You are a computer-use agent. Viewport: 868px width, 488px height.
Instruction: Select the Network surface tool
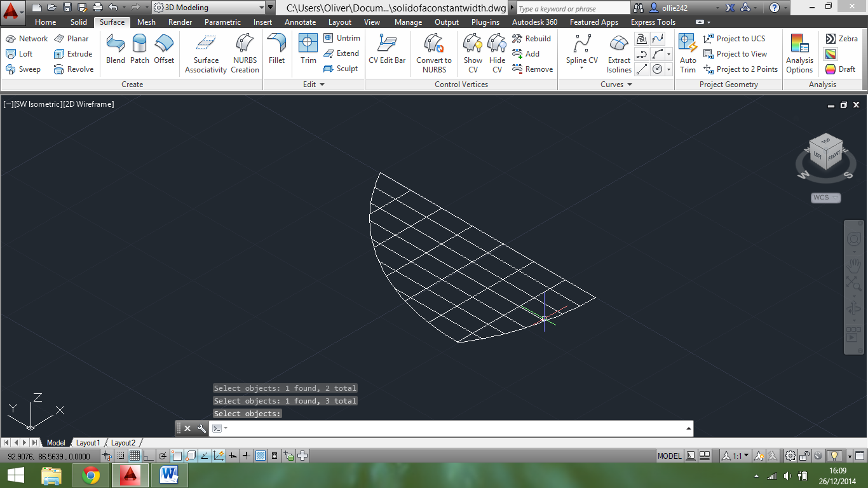(27, 39)
